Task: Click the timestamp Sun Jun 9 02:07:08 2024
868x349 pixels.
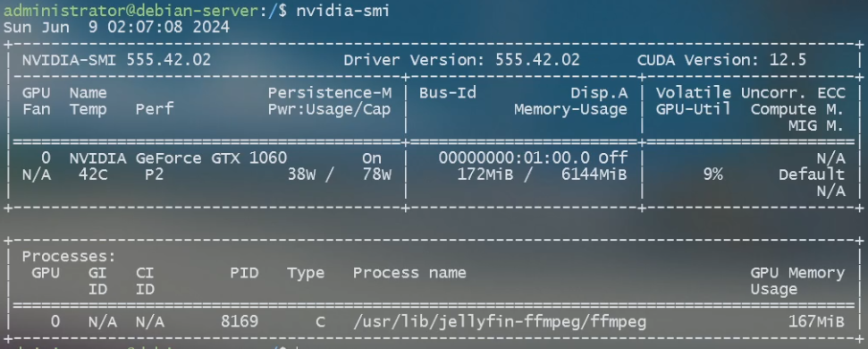Action: click(116, 27)
